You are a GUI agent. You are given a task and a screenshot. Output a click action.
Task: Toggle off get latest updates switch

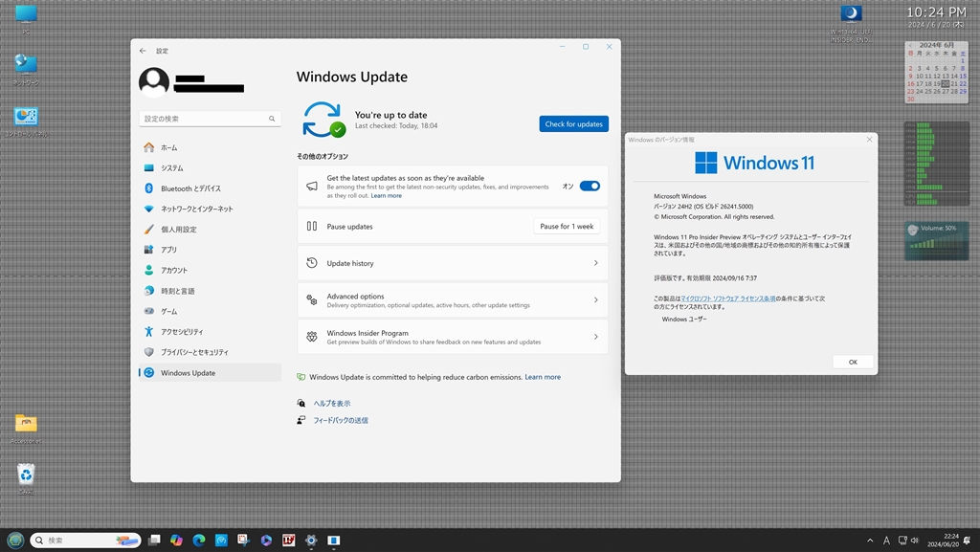coord(590,186)
